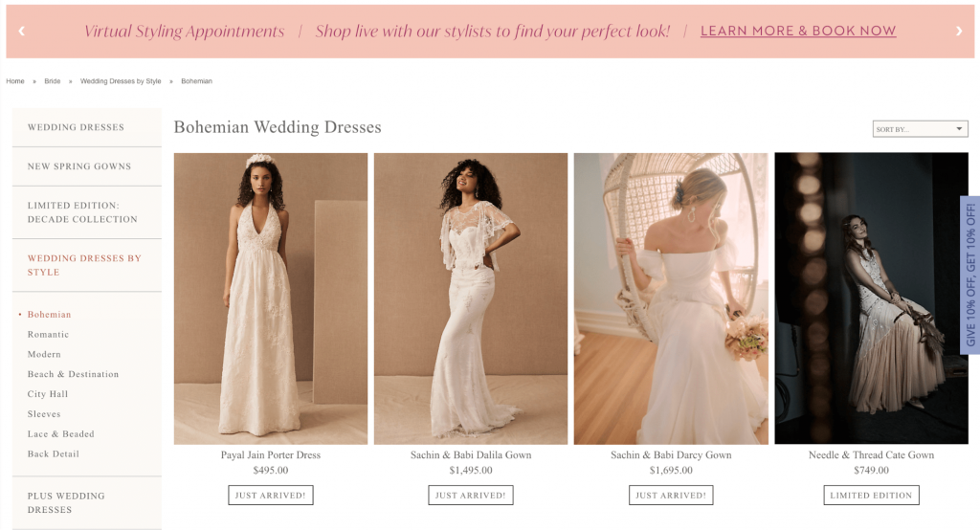
Task: Open the Give 10% Off side tab
Action: pyautogui.click(x=970, y=275)
